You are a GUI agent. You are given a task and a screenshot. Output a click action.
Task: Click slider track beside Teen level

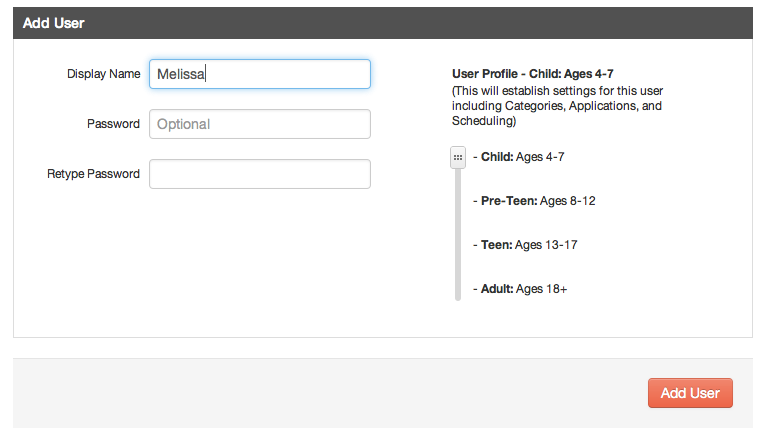coord(458,245)
